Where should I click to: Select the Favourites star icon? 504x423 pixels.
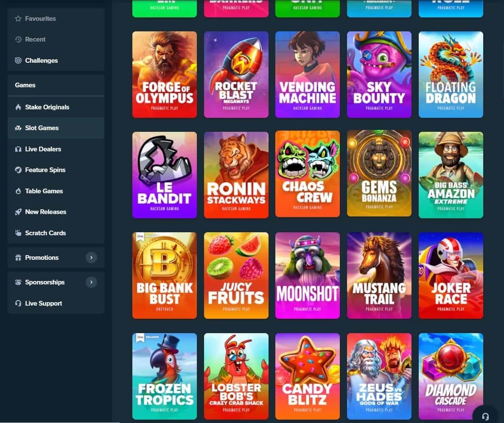18,18
